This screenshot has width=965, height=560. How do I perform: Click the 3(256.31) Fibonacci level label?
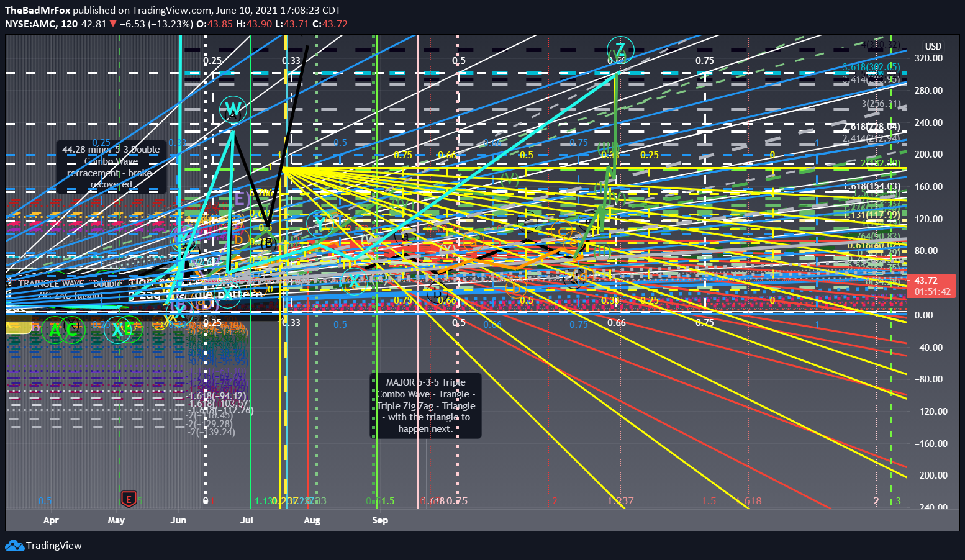click(881, 104)
